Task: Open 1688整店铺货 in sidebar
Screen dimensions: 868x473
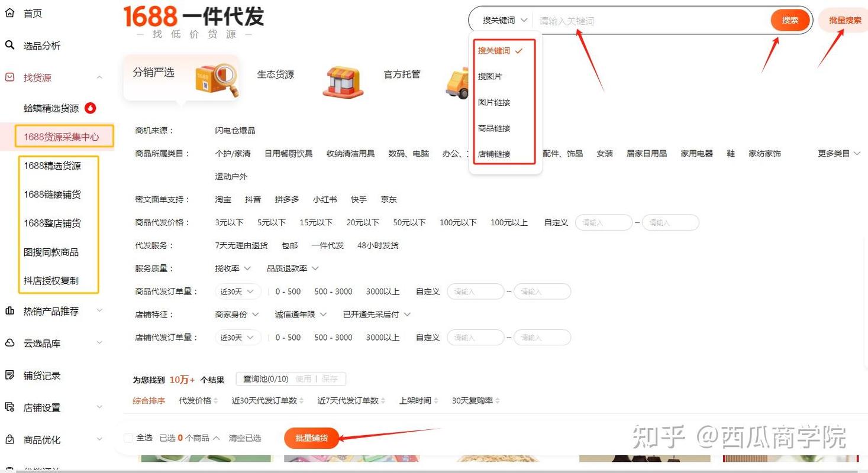Action: [52, 223]
